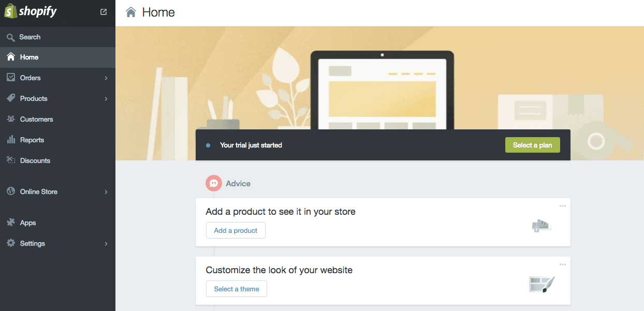
Task: Open the Reports section
Action: point(57,140)
